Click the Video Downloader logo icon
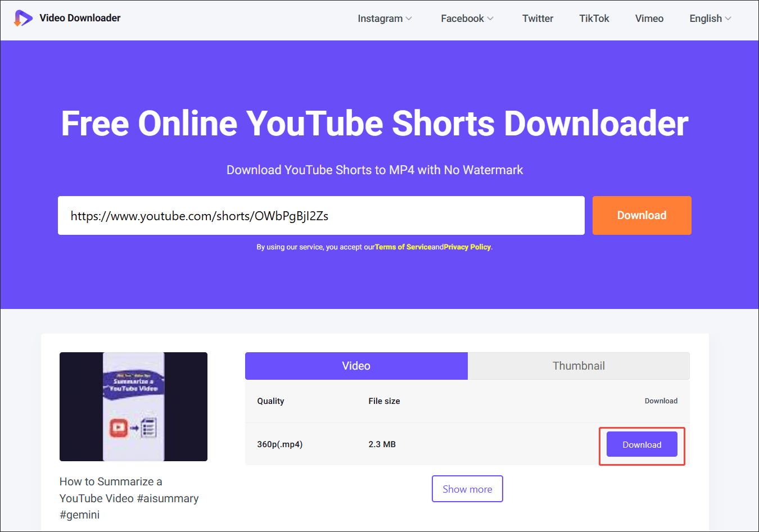This screenshot has height=532, width=759. (23, 18)
